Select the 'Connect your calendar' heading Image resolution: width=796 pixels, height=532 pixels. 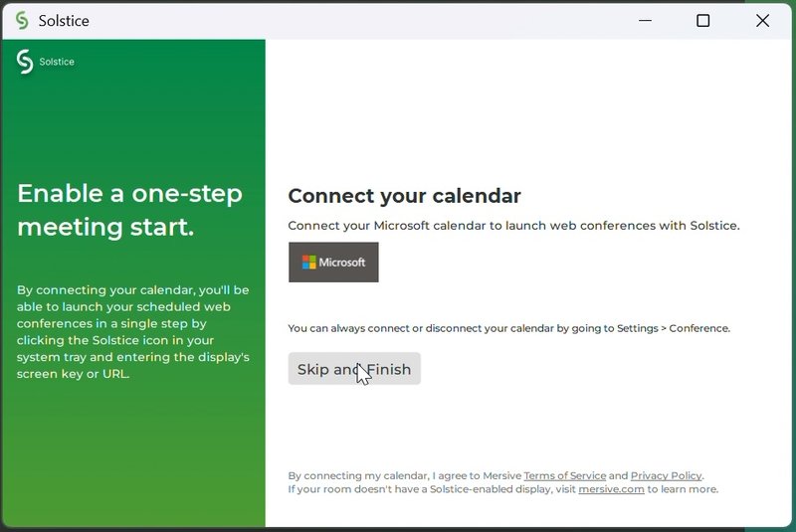click(404, 196)
